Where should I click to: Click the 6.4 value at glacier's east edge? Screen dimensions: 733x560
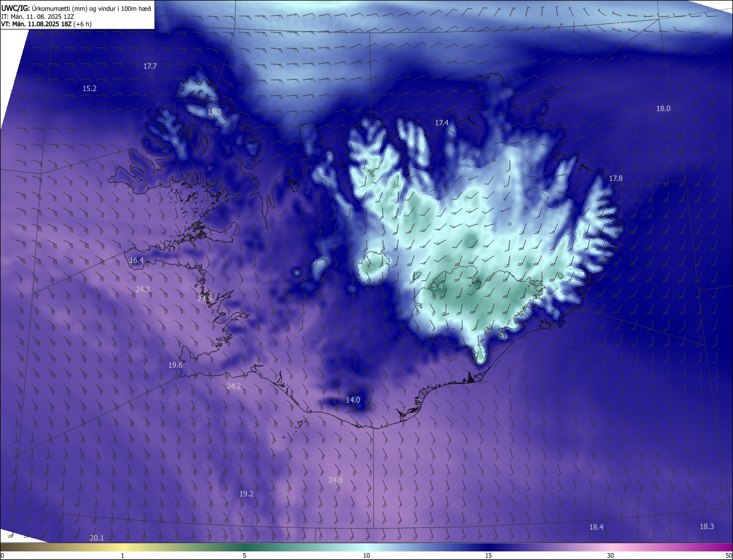[x=535, y=289]
